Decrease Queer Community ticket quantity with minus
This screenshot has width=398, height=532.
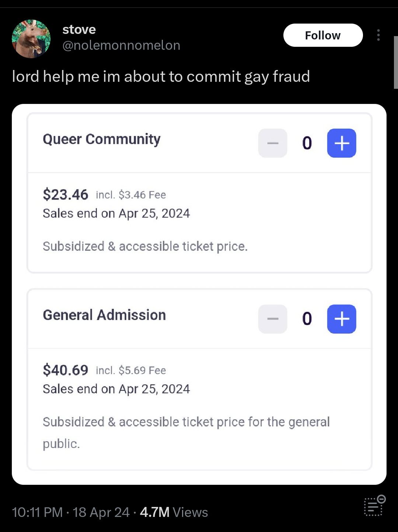[x=273, y=143]
